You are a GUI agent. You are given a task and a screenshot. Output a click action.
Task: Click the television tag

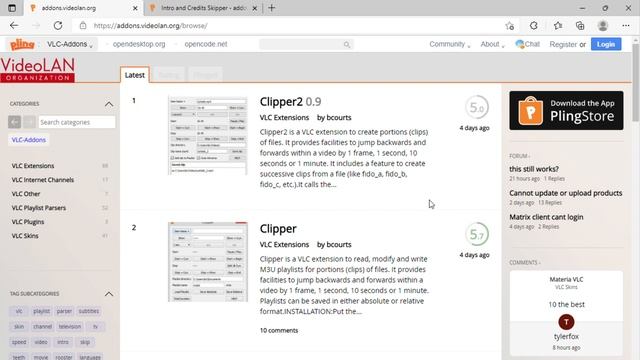click(70, 327)
